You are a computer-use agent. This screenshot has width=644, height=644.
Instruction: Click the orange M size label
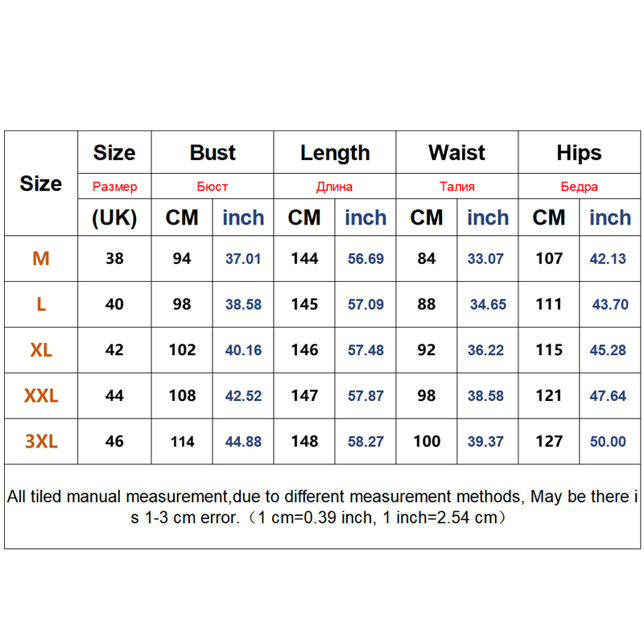41,258
